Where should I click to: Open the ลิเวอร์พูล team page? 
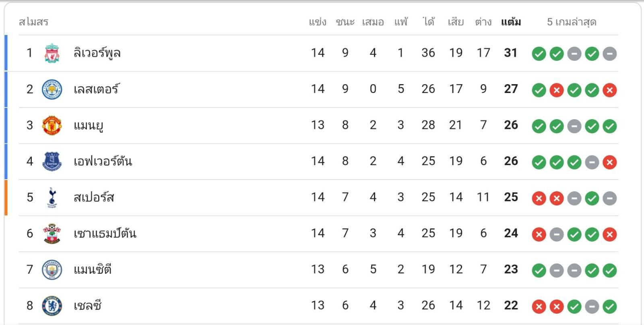(97, 53)
